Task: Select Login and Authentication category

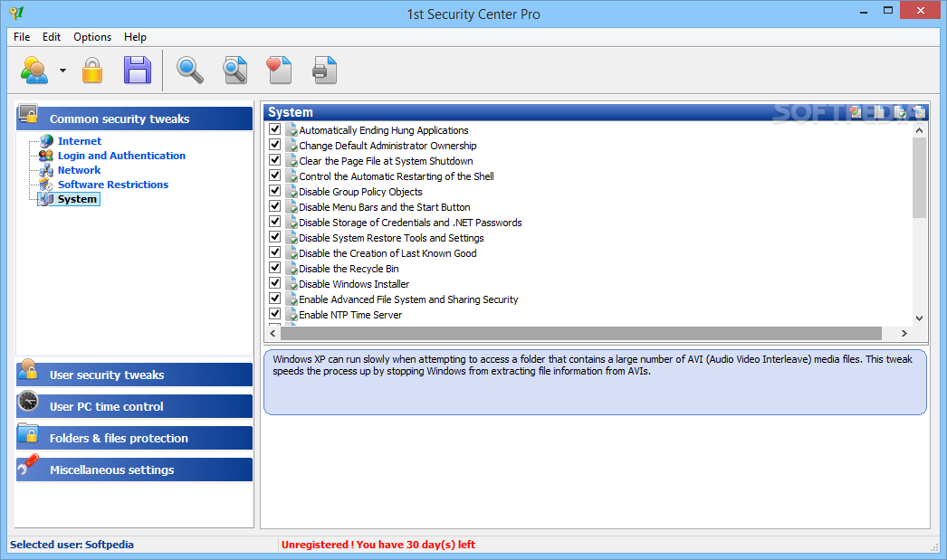Action: click(x=121, y=156)
